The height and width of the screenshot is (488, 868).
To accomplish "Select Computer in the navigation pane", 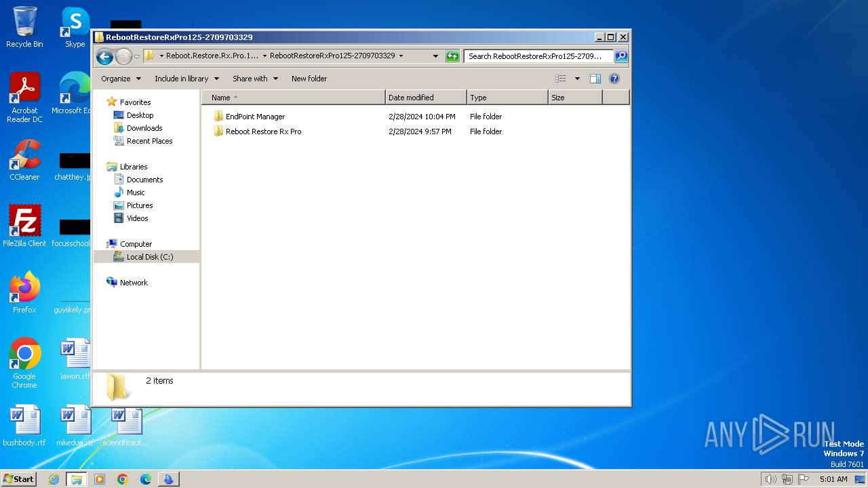I will tap(136, 244).
